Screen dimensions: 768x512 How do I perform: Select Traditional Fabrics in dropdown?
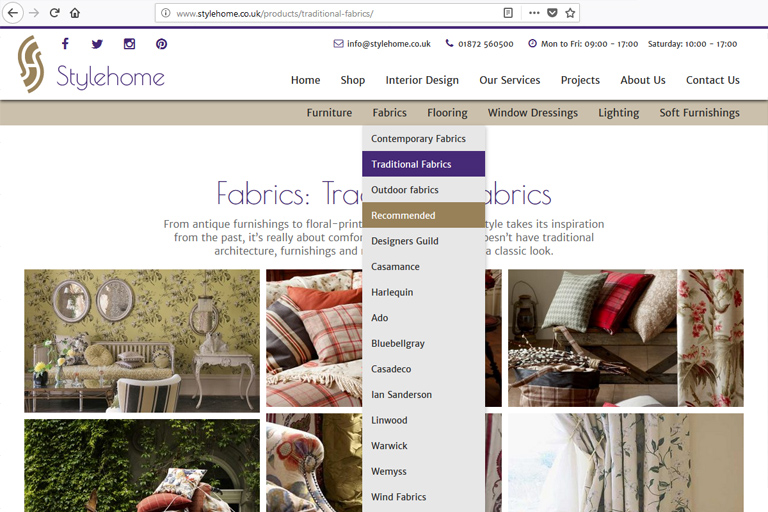[x=424, y=164]
